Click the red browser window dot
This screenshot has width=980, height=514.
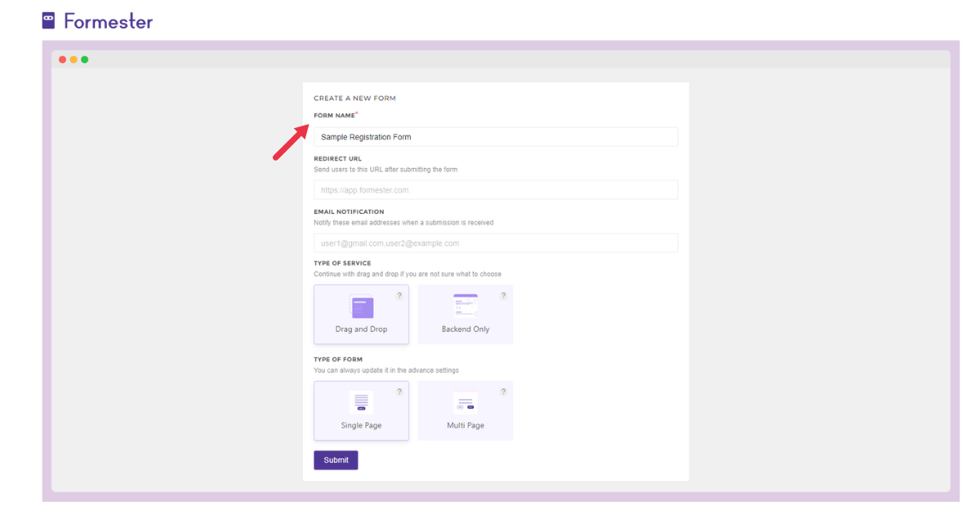click(61, 59)
